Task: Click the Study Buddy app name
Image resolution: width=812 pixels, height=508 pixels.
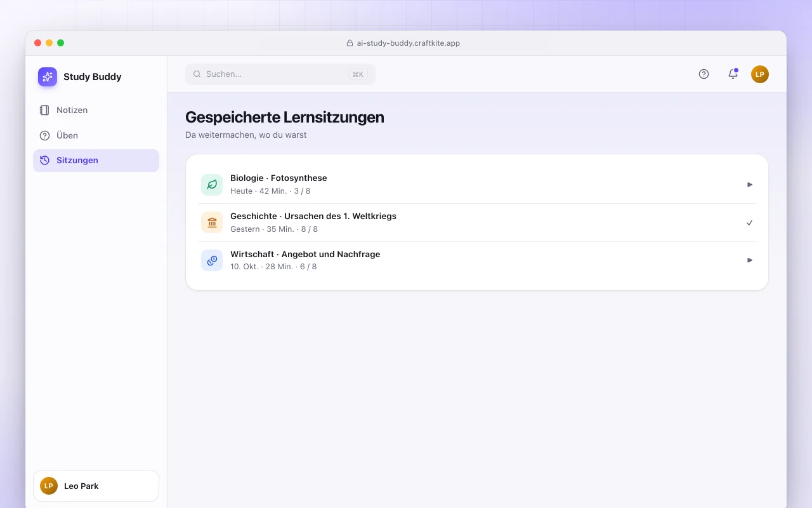Action: pyautogui.click(x=93, y=77)
